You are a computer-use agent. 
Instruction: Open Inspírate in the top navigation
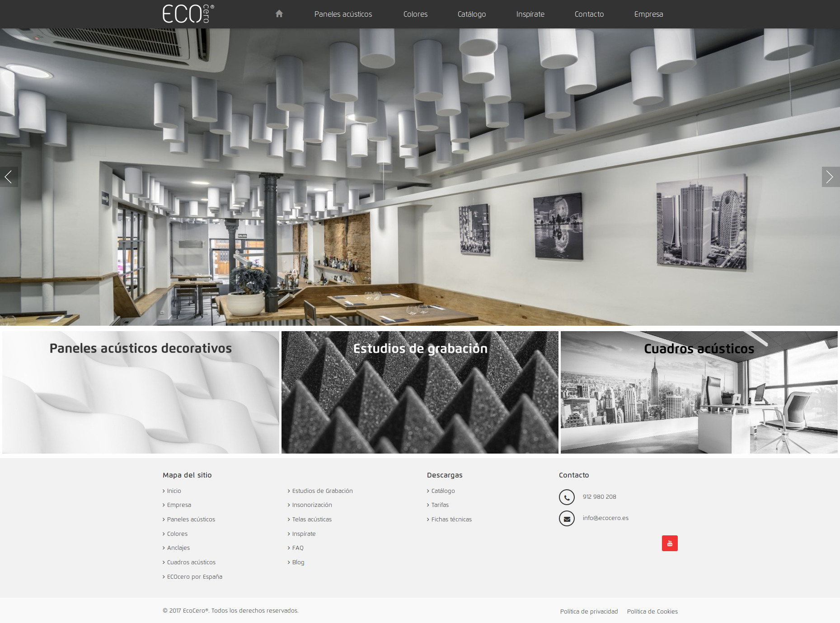click(530, 14)
